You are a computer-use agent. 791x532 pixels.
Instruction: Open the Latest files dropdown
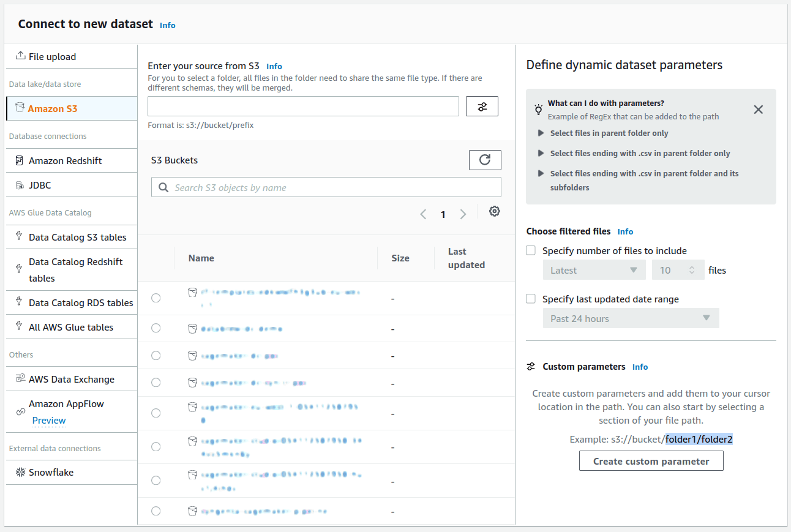pyautogui.click(x=594, y=269)
